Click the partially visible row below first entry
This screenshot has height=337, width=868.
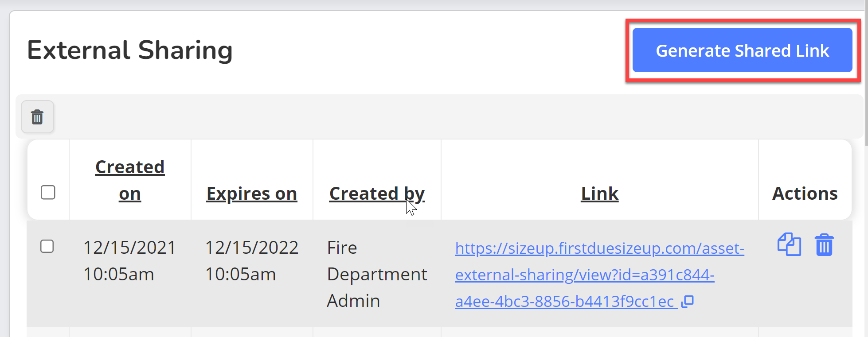pos(439,332)
